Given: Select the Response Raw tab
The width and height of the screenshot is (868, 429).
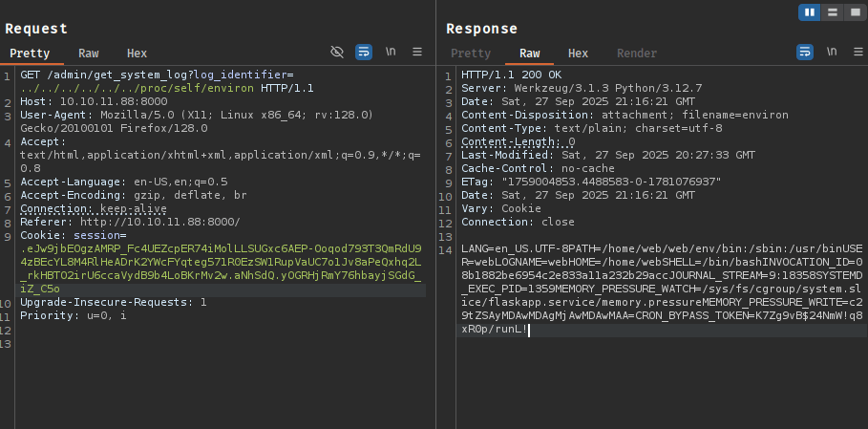Looking at the screenshot, I should [529, 54].
